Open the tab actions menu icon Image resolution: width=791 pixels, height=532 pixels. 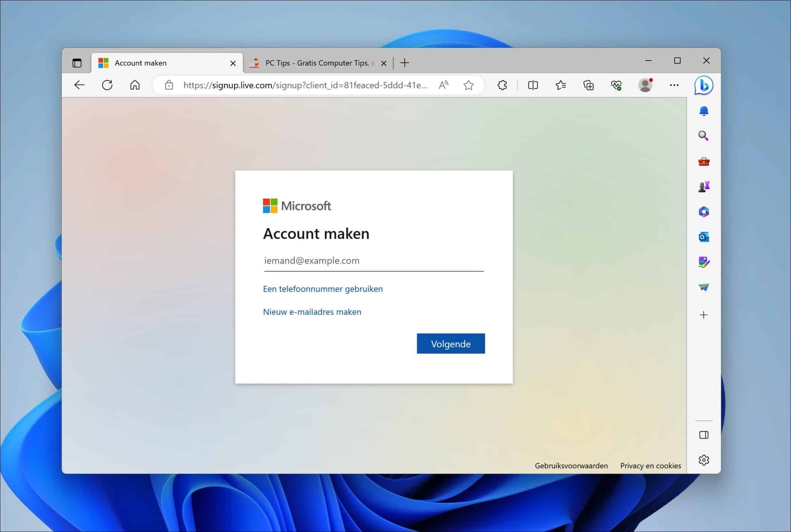(77, 63)
